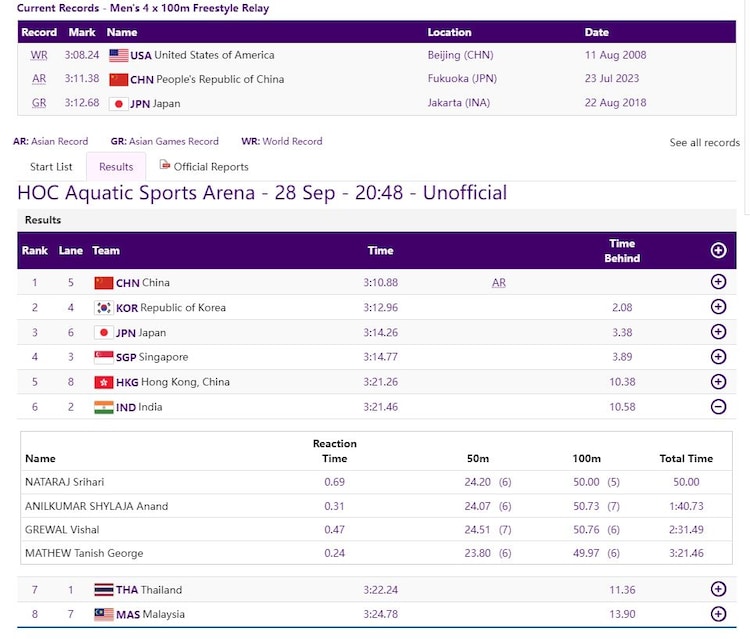Expand Hong Kong, China row
Image resolution: width=750 pixels, height=639 pixels.
click(x=718, y=382)
